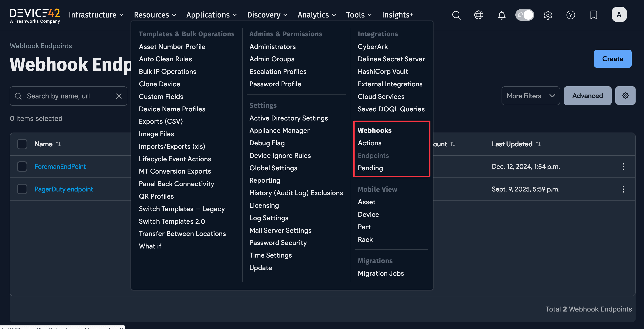The width and height of the screenshot is (644, 329).
Task: Check the select-all rows checkbox
Action: pos(22,144)
